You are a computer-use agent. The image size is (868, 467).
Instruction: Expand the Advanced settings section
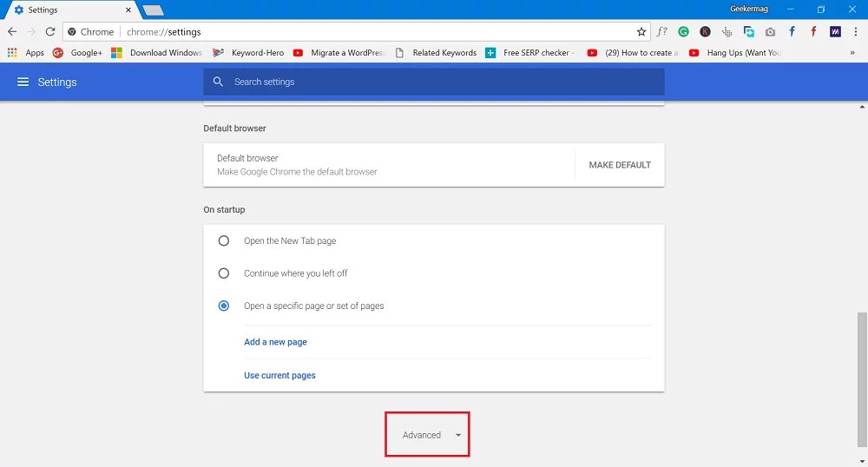click(x=427, y=434)
